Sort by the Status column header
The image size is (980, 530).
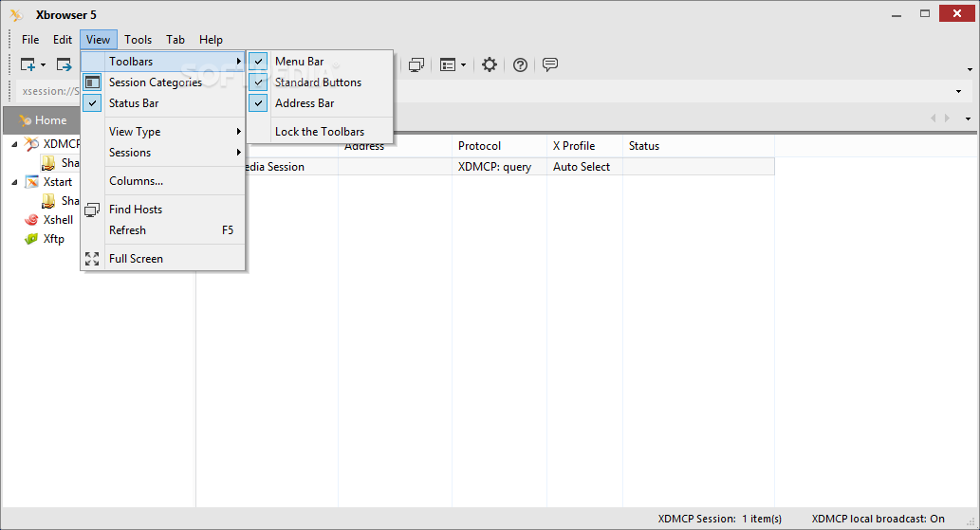click(x=699, y=146)
